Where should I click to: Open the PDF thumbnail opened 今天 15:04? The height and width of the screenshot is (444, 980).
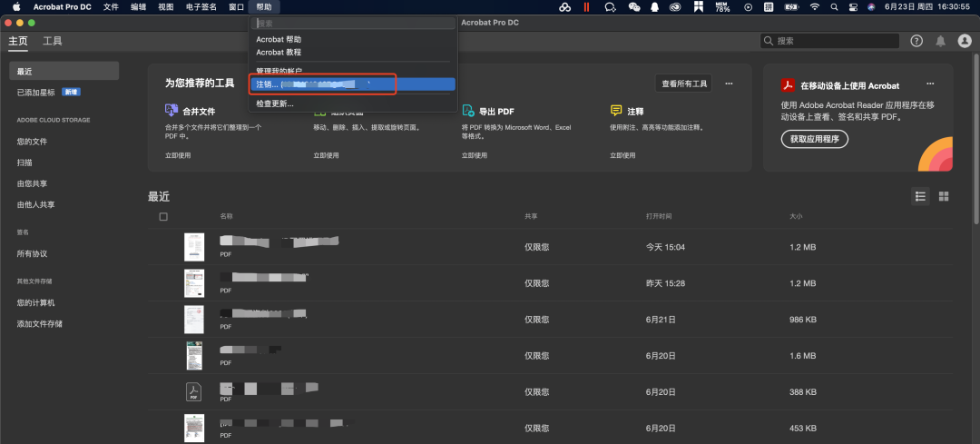click(194, 247)
